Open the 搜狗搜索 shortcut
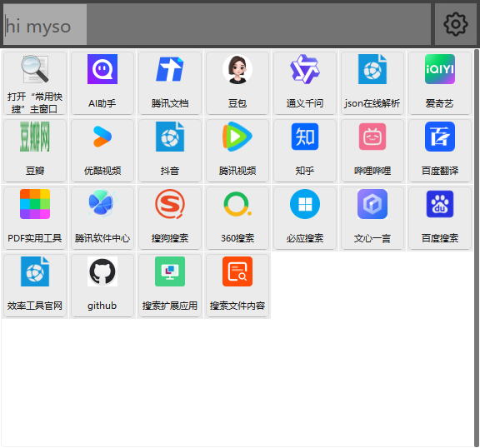The height and width of the screenshot is (448, 480). [x=170, y=218]
